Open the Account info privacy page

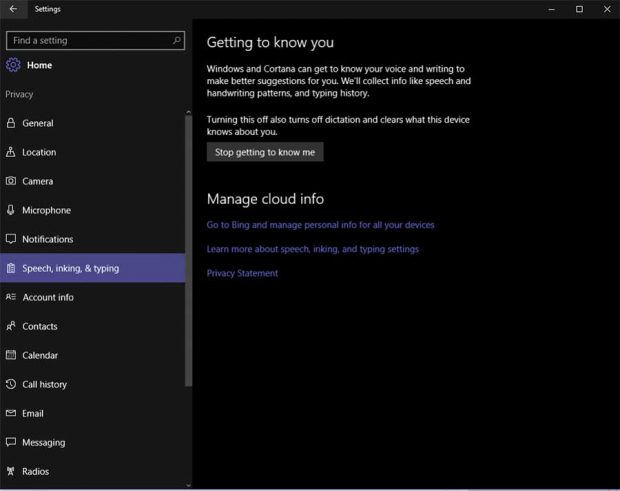[47, 297]
